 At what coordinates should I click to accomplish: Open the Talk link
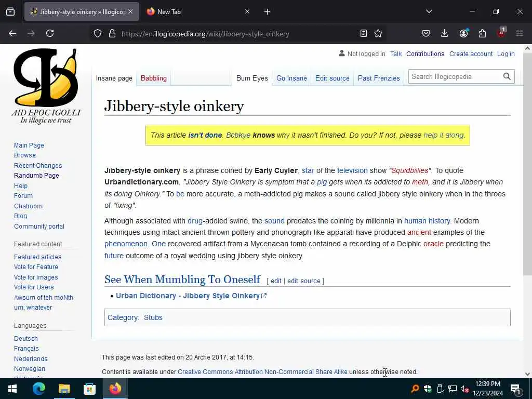click(395, 54)
